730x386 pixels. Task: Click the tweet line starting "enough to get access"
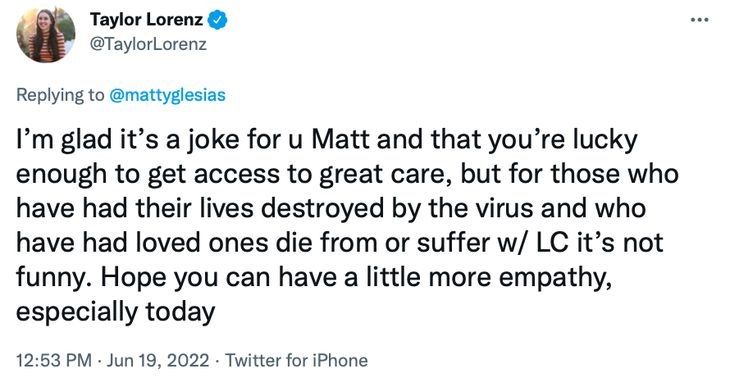tap(347, 175)
